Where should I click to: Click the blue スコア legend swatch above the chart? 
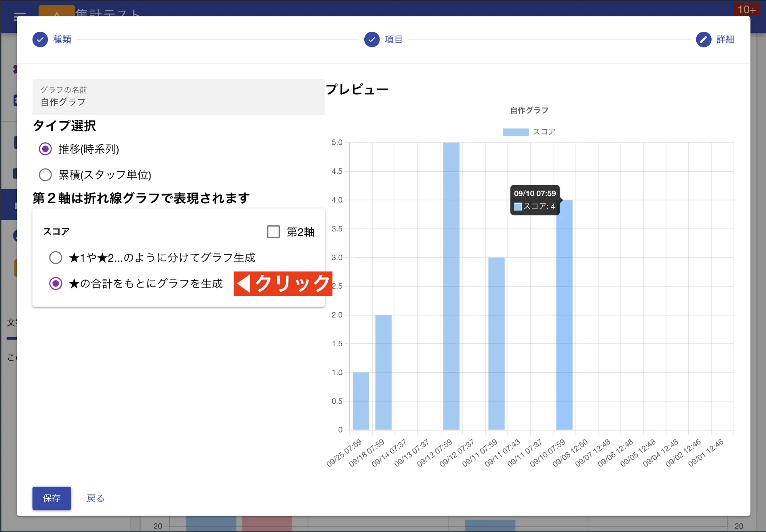point(516,131)
